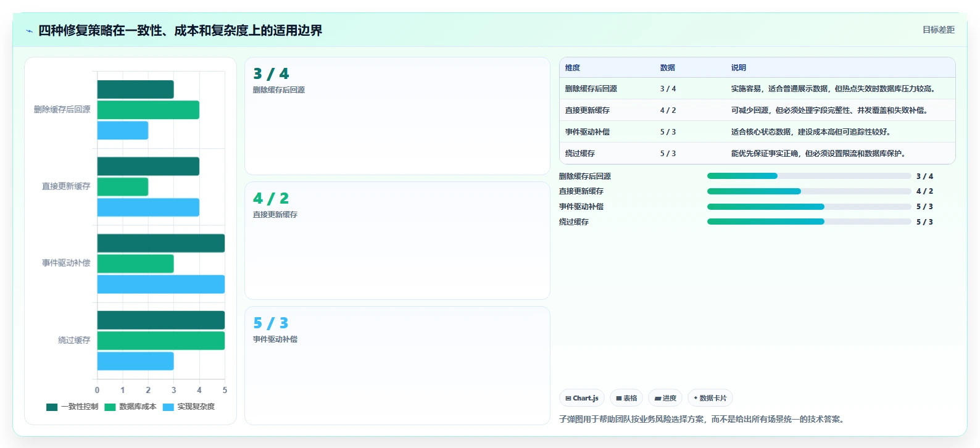Click the blue 实现复杂度 bar for 绕过缓存
Viewport: 980px width, 448px height.
[135, 361]
